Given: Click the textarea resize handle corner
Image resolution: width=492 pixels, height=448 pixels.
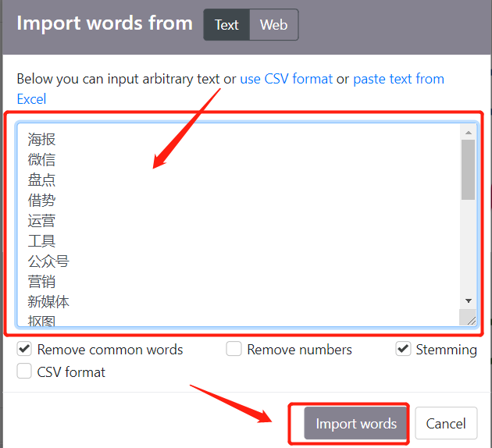Looking at the screenshot, I should click(471, 320).
